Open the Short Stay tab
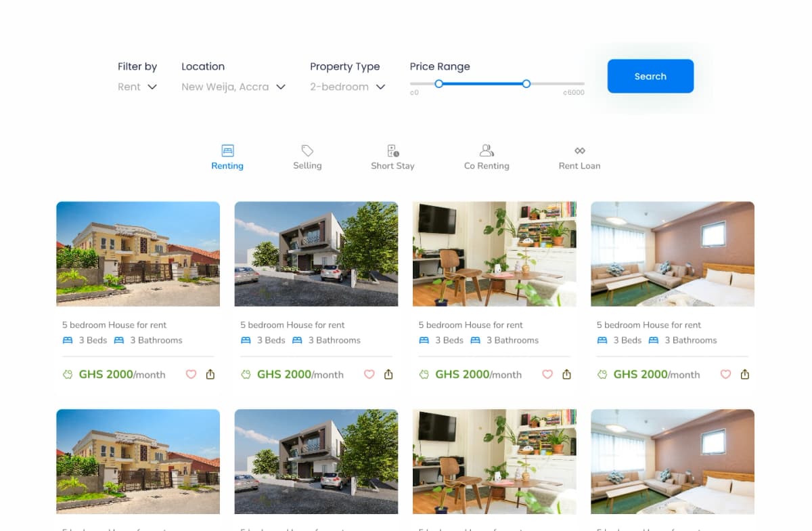Screen dimensions: 812x531 (392, 157)
